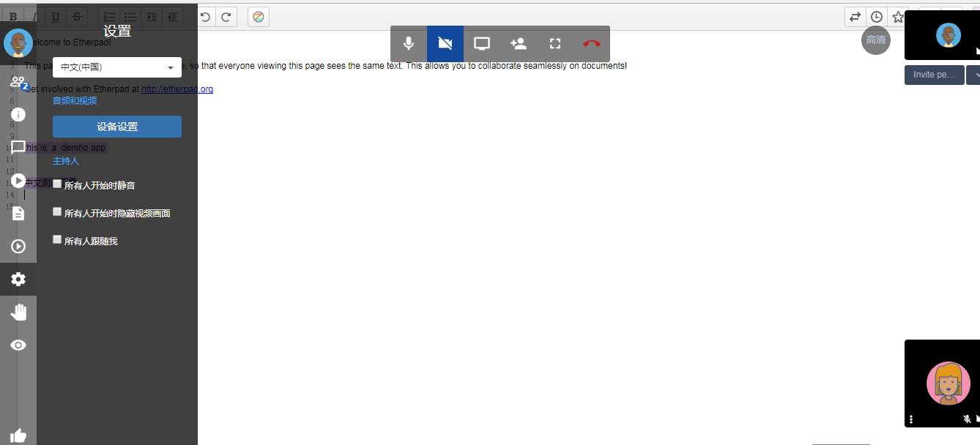Raise hand using sidebar icon

(x=18, y=313)
